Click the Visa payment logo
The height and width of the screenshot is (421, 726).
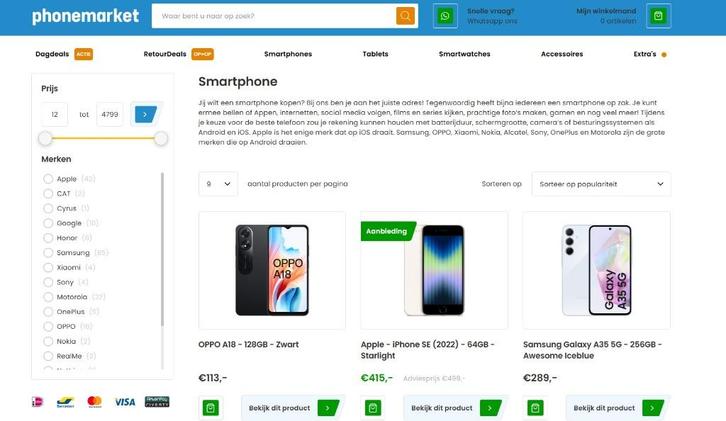[x=125, y=402]
